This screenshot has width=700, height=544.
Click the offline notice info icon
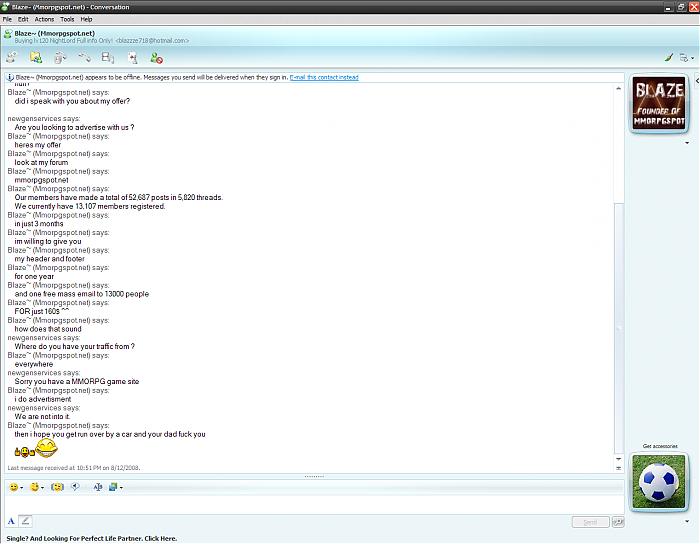(x=10, y=77)
